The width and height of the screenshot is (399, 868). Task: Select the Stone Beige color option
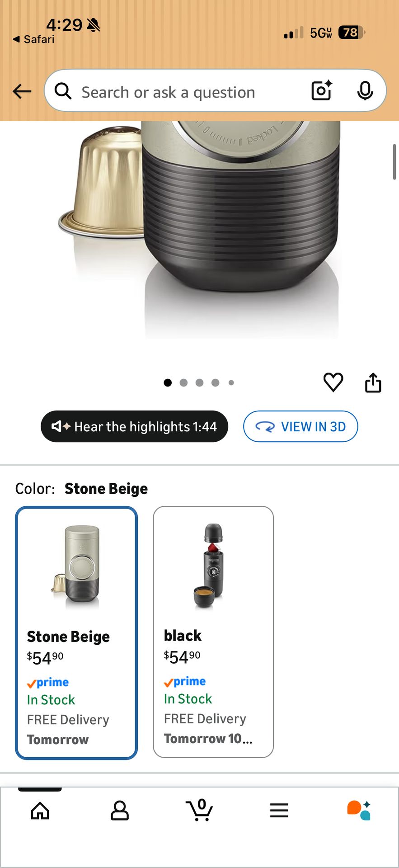[76, 632]
